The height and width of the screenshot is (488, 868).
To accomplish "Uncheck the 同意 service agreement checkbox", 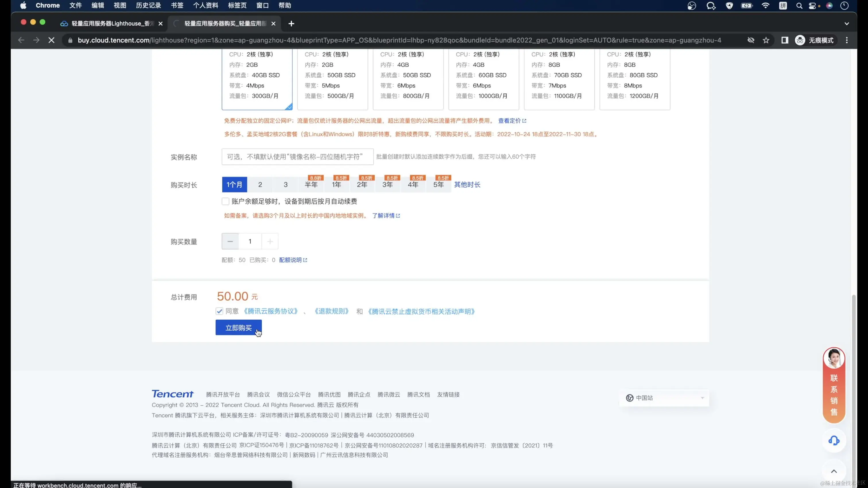I will pos(219,311).
